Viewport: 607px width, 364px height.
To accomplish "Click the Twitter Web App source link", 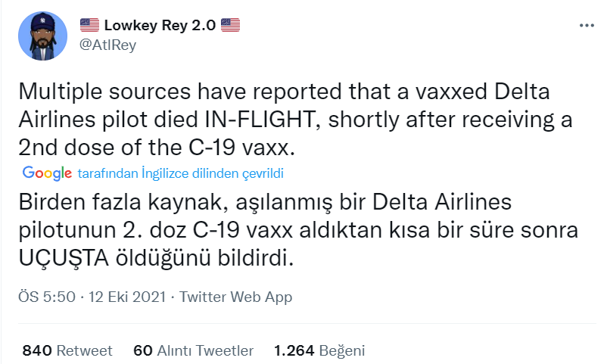I will [235, 297].
